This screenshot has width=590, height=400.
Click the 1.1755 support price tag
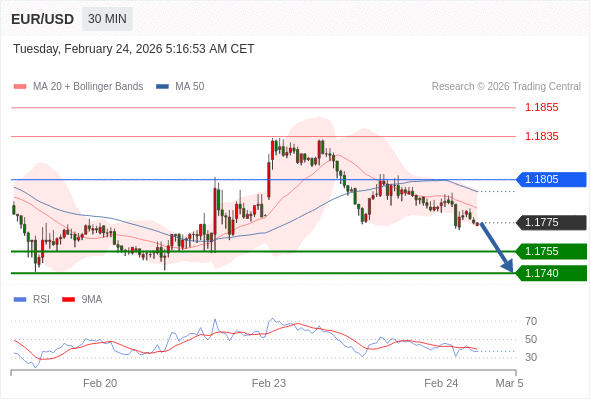[x=550, y=251]
